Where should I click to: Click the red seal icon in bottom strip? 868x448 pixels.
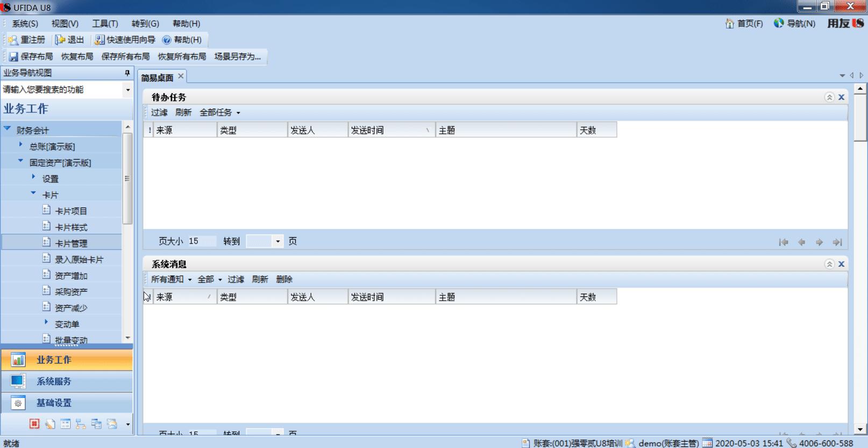[34, 424]
